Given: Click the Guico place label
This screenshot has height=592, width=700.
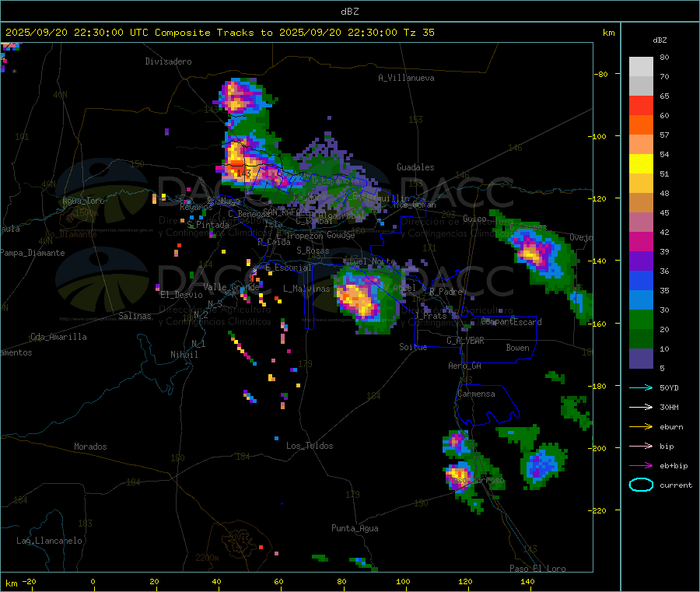Looking at the screenshot, I should tap(474, 219).
